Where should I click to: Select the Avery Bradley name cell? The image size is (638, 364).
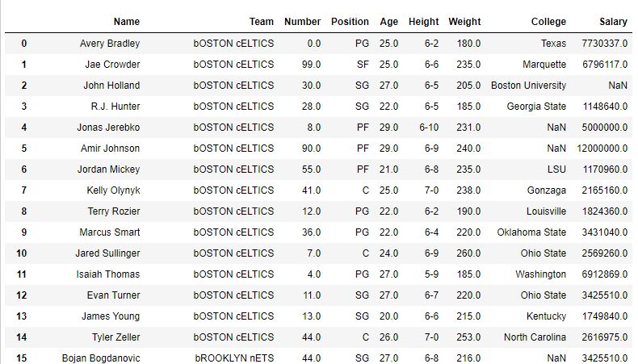[x=110, y=44]
